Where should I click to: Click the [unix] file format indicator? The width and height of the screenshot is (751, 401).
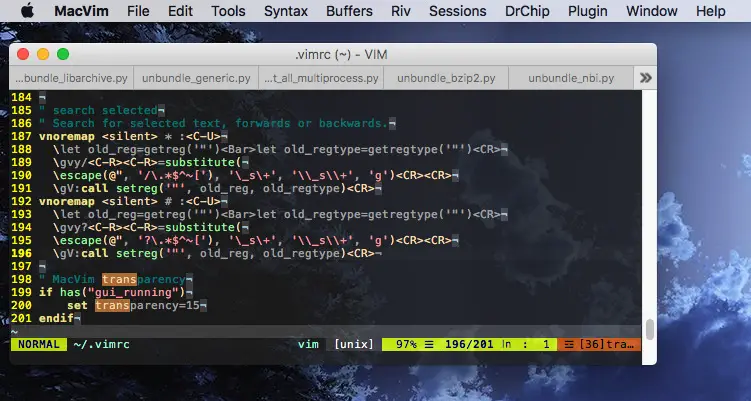353,344
